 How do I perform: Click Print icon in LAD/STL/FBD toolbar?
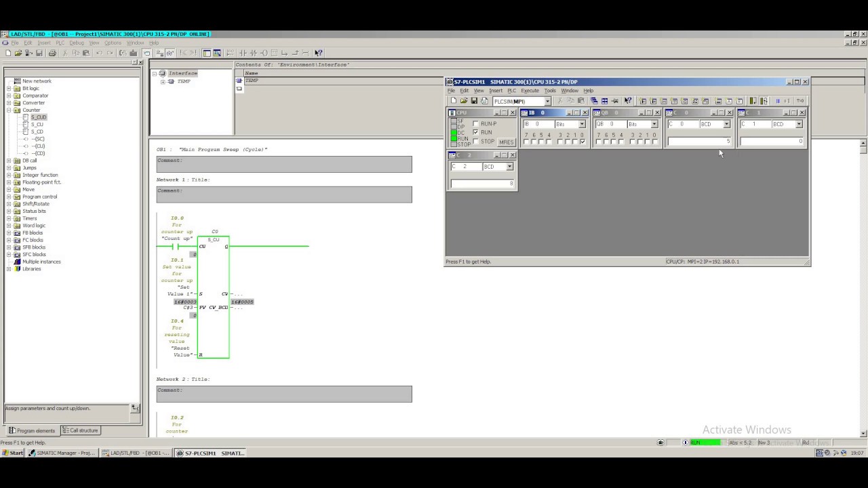pyautogui.click(x=52, y=53)
